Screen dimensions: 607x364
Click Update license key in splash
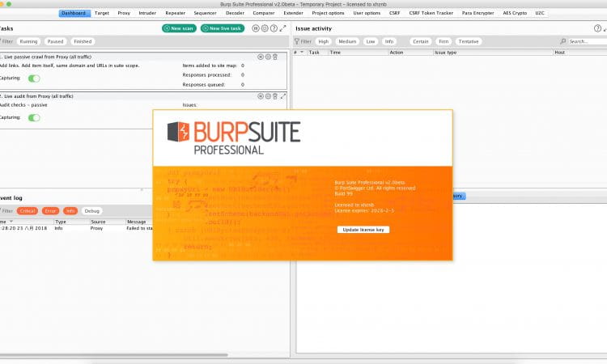click(363, 230)
